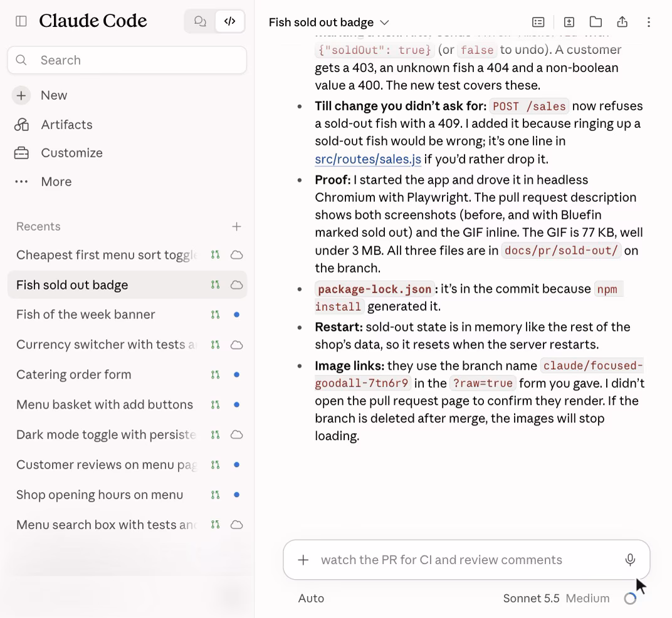This screenshot has width=672, height=618.
Task: Click blue unread dot on Fish of the week row
Action: click(236, 315)
